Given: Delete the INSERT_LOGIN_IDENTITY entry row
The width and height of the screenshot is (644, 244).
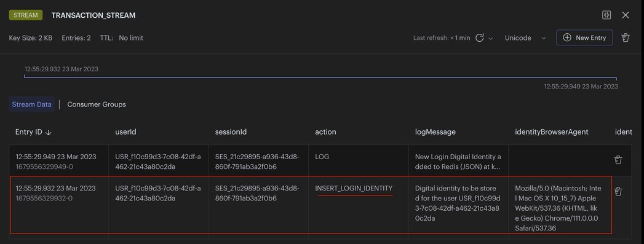Looking at the screenshot, I should [x=618, y=191].
